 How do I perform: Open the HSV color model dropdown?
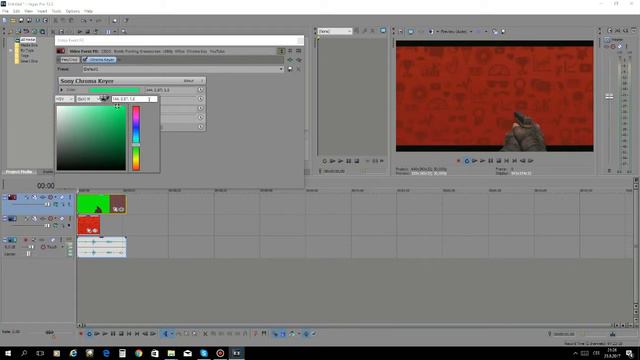coord(64,99)
